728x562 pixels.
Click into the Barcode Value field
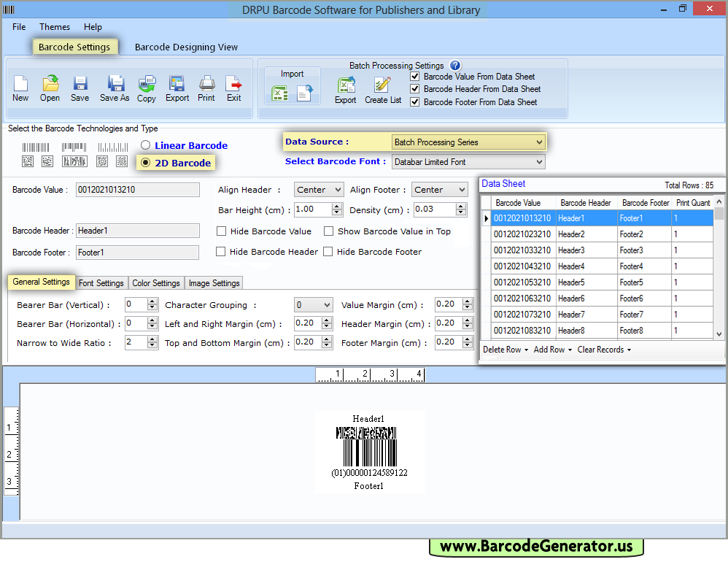(x=138, y=190)
